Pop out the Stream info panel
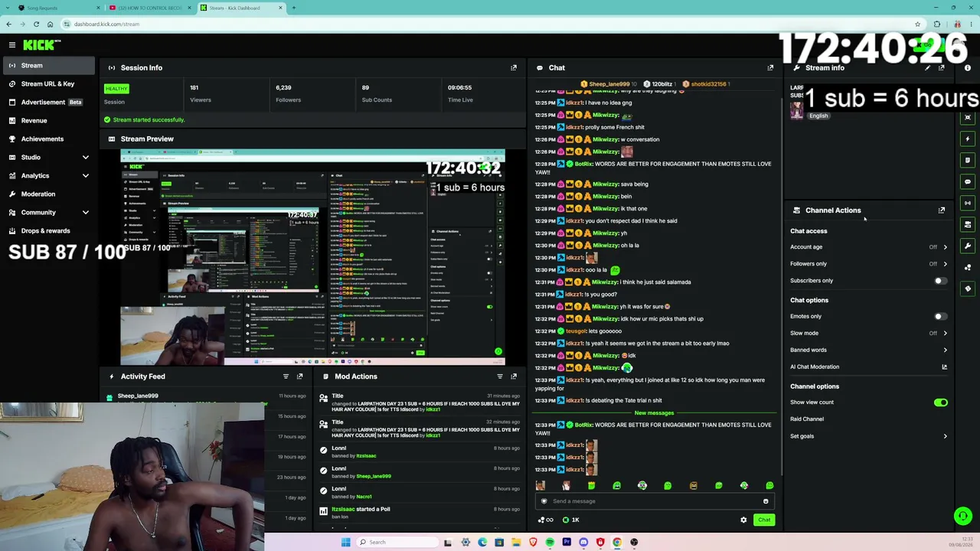 tap(942, 67)
